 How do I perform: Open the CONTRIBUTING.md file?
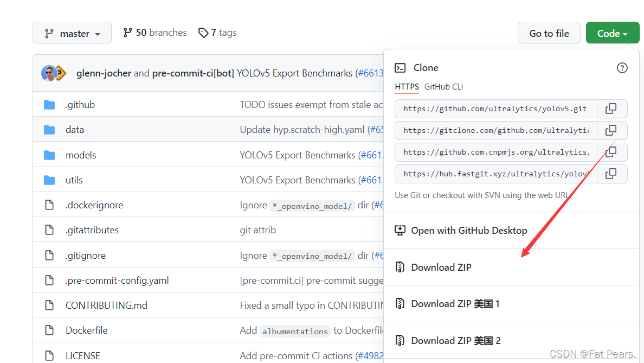(x=106, y=305)
